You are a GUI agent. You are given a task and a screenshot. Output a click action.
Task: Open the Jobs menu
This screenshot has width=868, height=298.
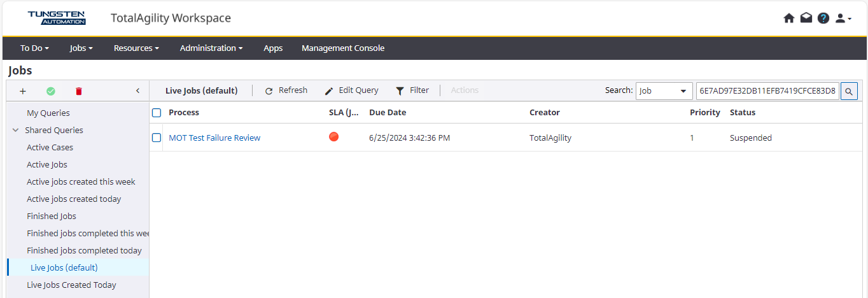click(x=81, y=48)
